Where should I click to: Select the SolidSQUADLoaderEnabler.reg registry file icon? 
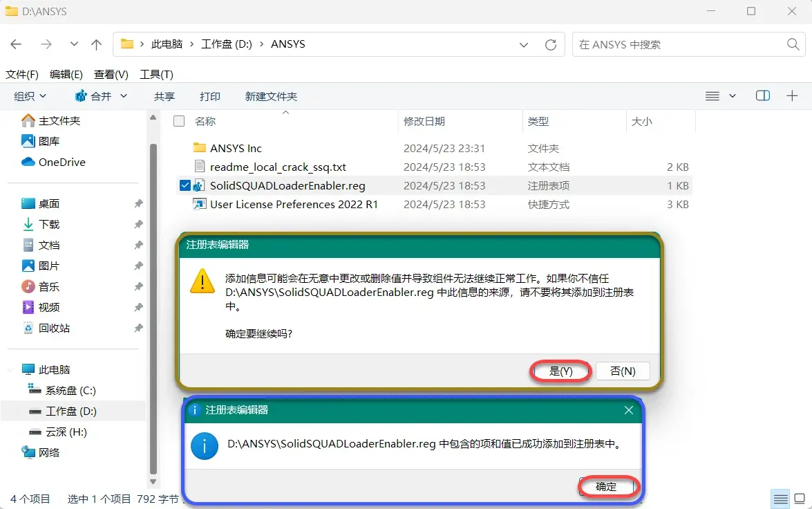tap(199, 185)
